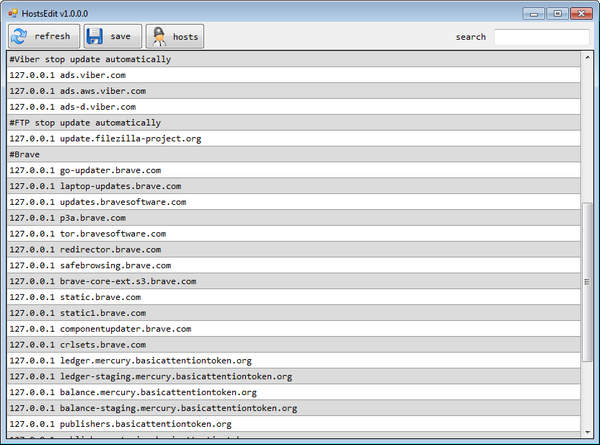The height and width of the screenshot is (445, 600).
Task: Click the HostsEdit app icon in title bar
Action: coord(13,13)
